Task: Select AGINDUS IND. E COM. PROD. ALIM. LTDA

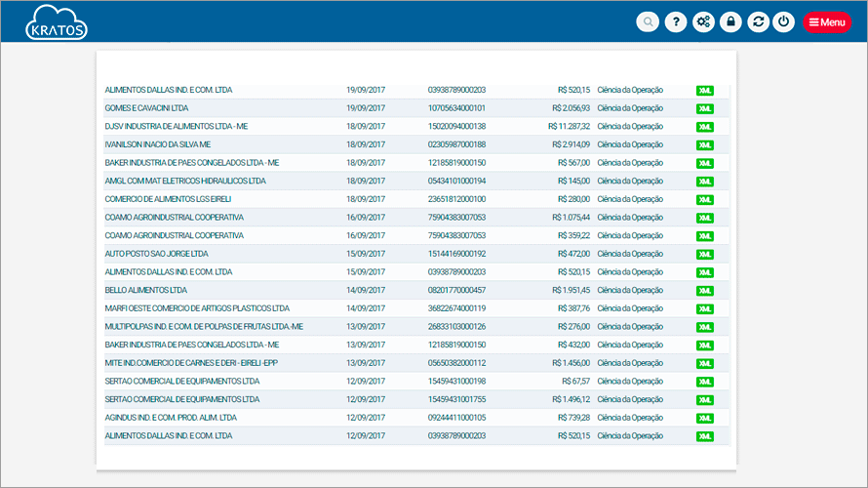Action: (171, 418)
